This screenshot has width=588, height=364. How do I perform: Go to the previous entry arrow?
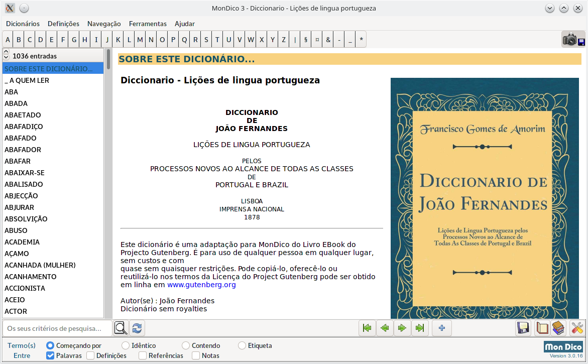[x=385, y=328]
